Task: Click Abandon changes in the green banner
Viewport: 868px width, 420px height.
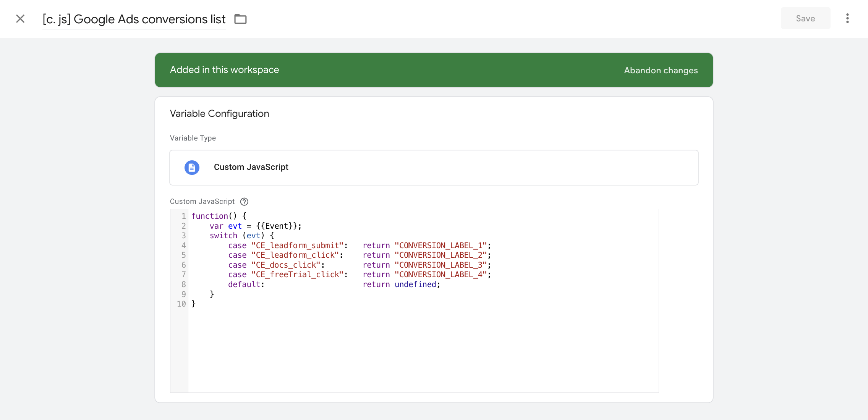Action: click(661, 70)
